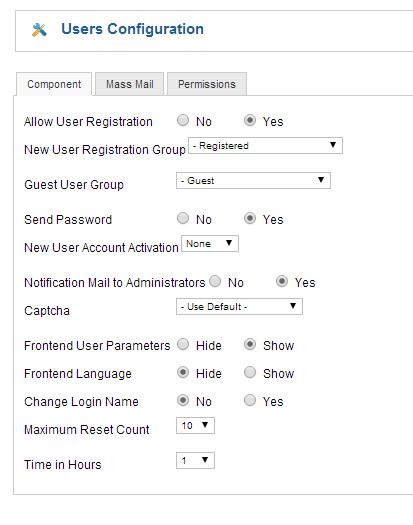Open the New User Registration Group dropdown
The image size is (413, 525).
coord(266,146)
